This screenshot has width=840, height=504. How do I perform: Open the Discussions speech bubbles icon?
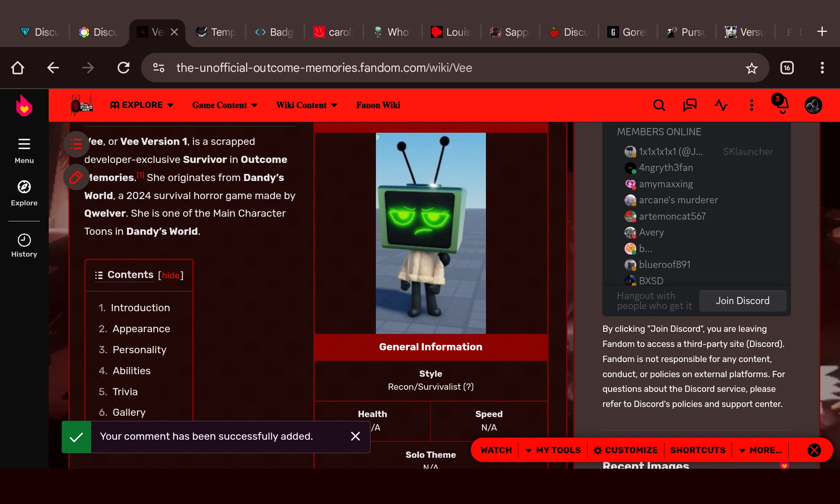click(x=690, y=105)
